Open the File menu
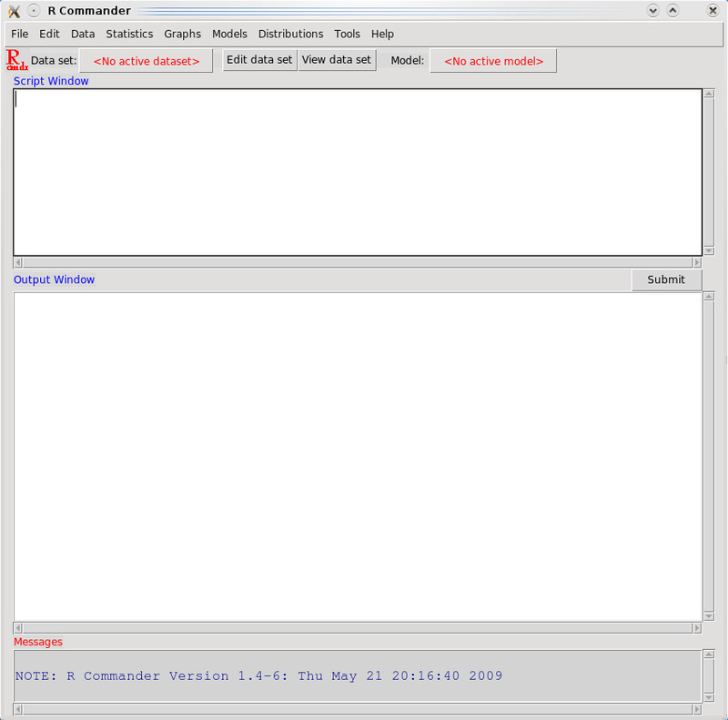The width and height of the screenshot is (728, 720). point(20,34)
